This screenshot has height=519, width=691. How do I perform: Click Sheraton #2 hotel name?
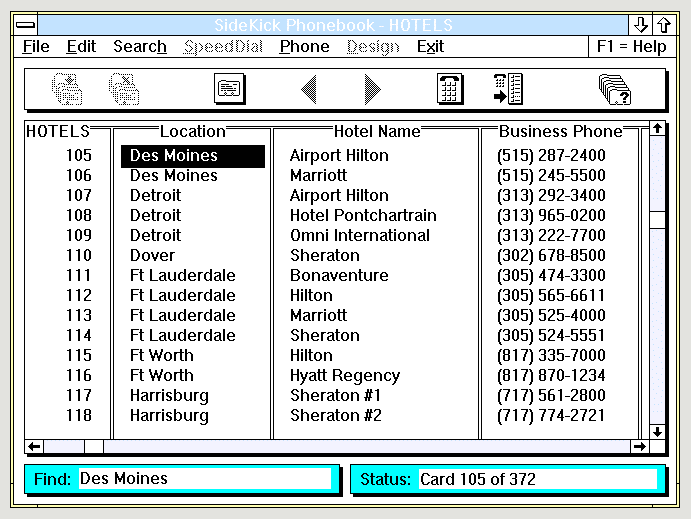pyautogui.click(x=336, y=415)
